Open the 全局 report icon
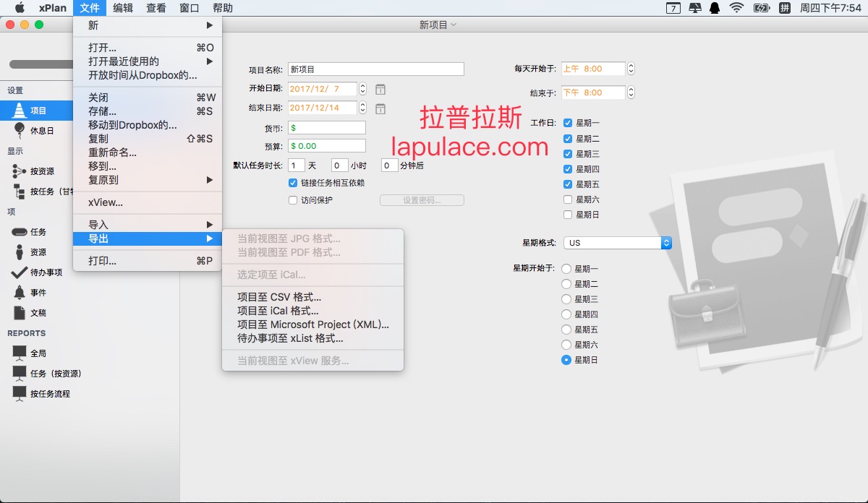This screenshot has height=503, width=868. pyautogui.click(x=20, y=353)
